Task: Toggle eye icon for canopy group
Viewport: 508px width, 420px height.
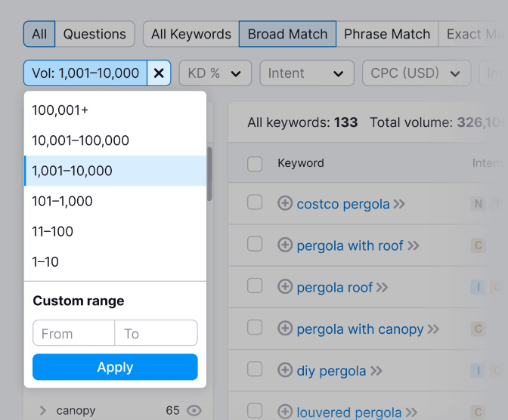Action: click(x=194, y=410)
